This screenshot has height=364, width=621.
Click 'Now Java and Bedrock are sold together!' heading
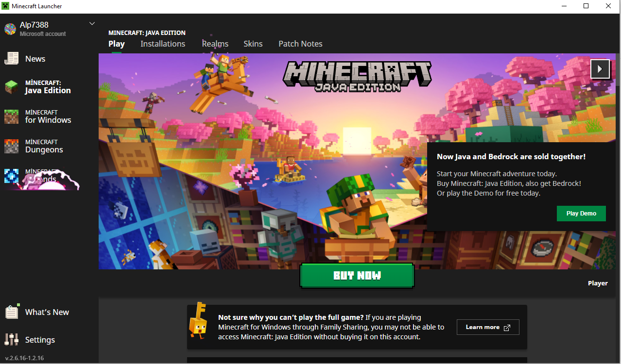(x=511, y=157)
